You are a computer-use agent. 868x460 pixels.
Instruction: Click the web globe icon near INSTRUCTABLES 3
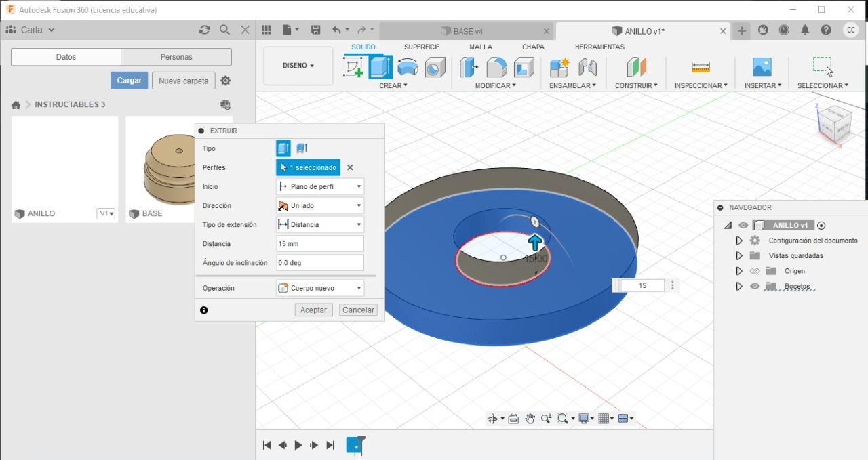click(x=226, y=104)
